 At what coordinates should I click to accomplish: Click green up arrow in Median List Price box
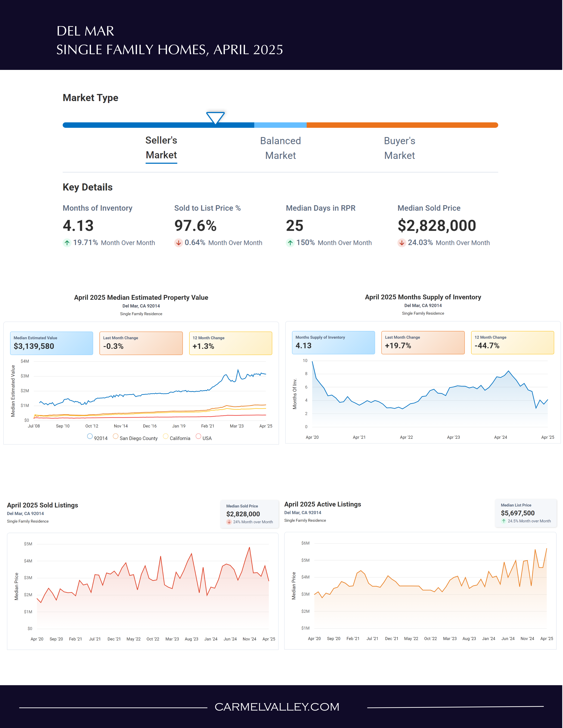coord(504,521)
